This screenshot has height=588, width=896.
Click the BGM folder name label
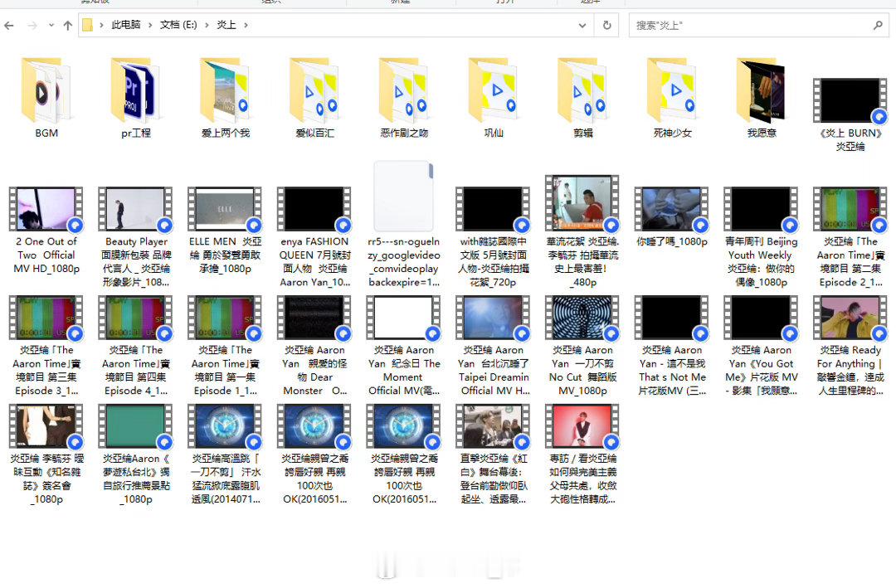click(46, 133)
